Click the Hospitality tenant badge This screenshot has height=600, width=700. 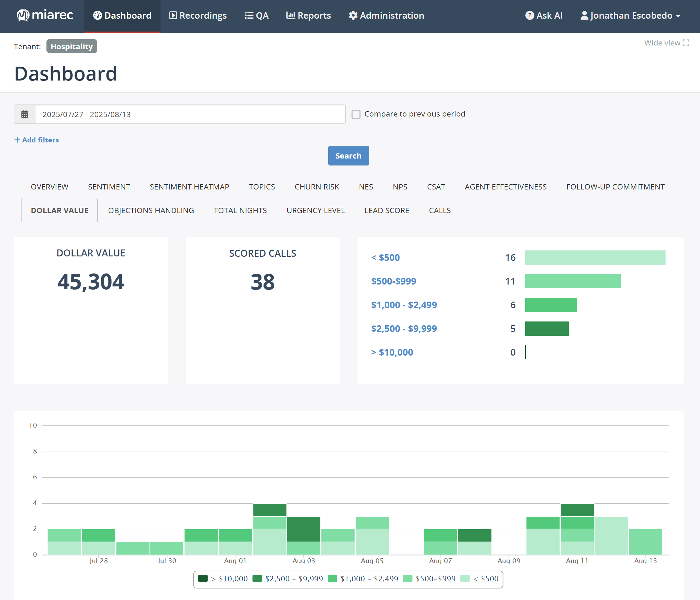point(71,46)
